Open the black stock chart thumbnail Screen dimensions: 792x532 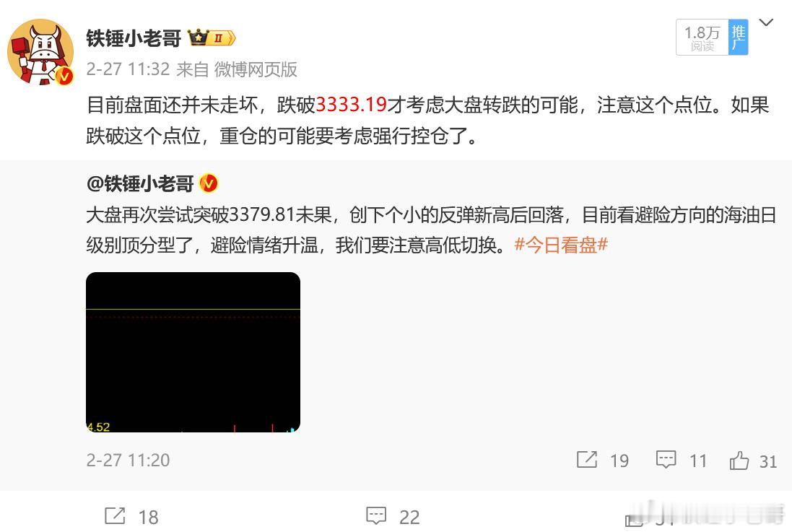(193, 352)
